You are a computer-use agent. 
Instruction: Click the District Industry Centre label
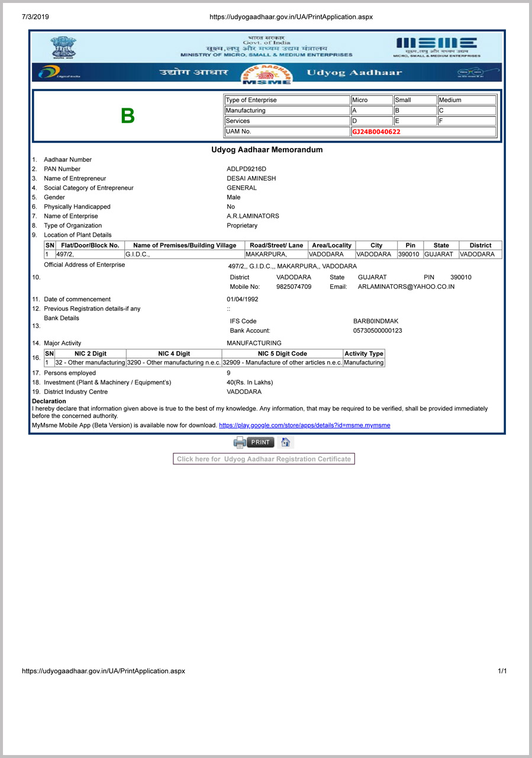point(76,391)
